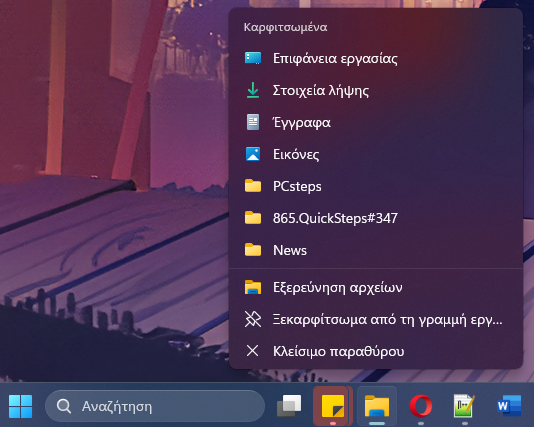Click the Αναζήτηση search box
This screenshot has height=427, width=534.
155,406
